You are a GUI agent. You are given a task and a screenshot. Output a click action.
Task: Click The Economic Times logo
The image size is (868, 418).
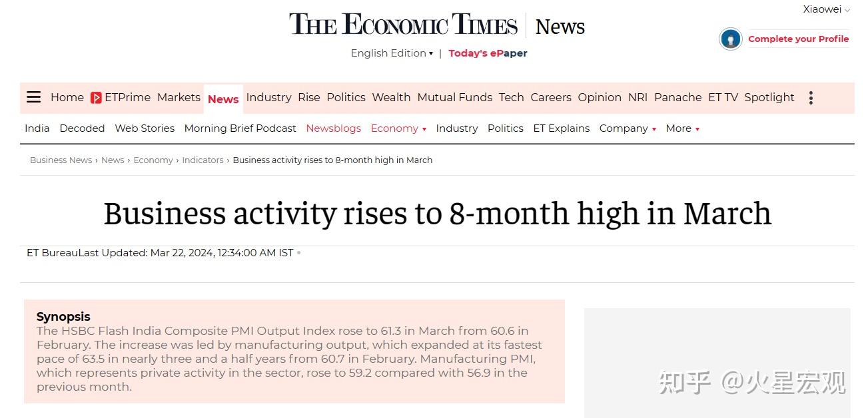click(x=403, y=25)
